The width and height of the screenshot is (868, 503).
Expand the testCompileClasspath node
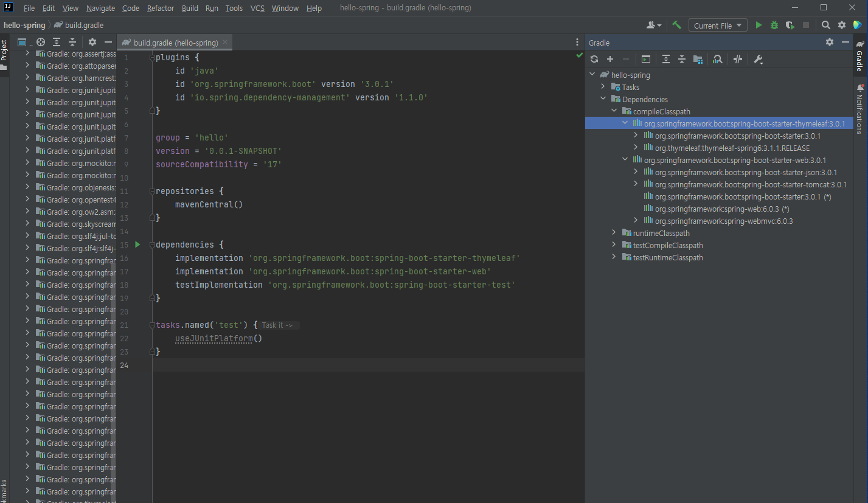point(614,245)
